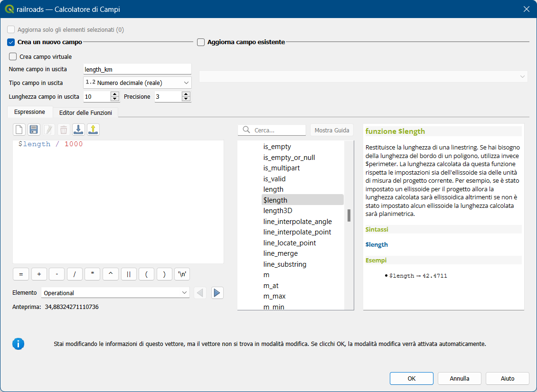The height and width of the screenshot is (392, 537).
Task: Enable 'Aggiorna solo gli elementi selezionati' checkbox
Action: 11,30
